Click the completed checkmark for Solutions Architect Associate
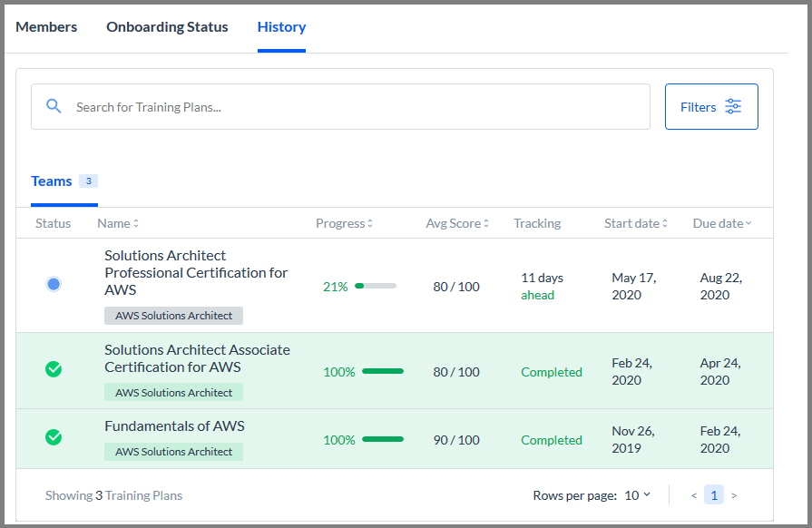 pos(54,369)
